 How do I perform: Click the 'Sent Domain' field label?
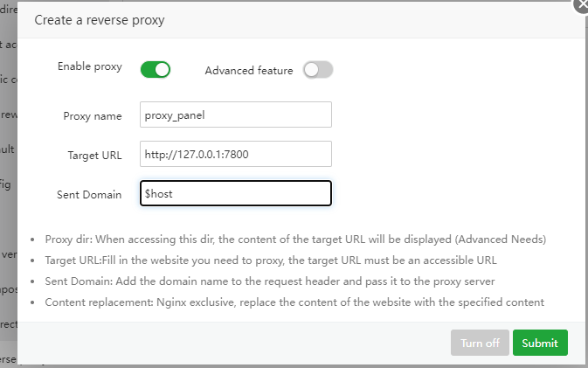(x=90, y=194)
